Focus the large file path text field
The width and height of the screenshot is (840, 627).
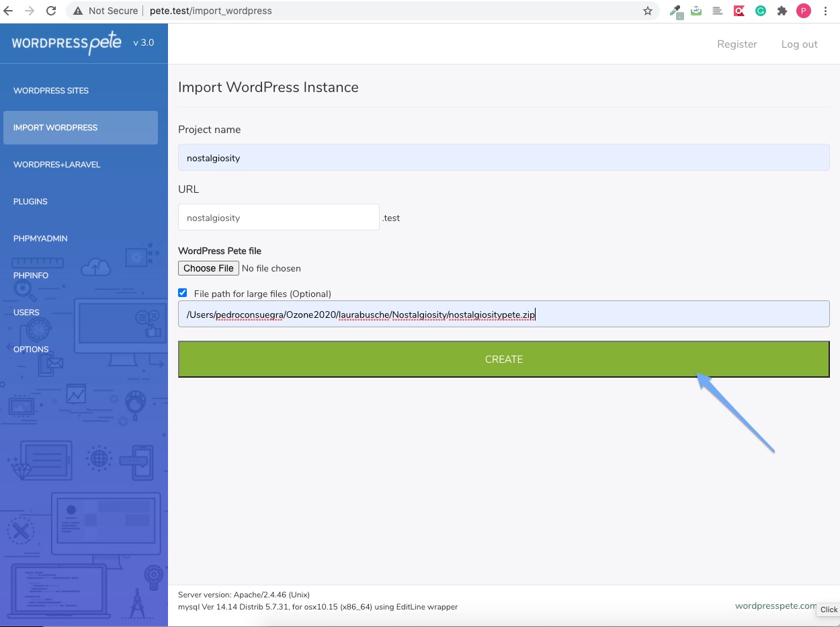[x=503, y=314]
